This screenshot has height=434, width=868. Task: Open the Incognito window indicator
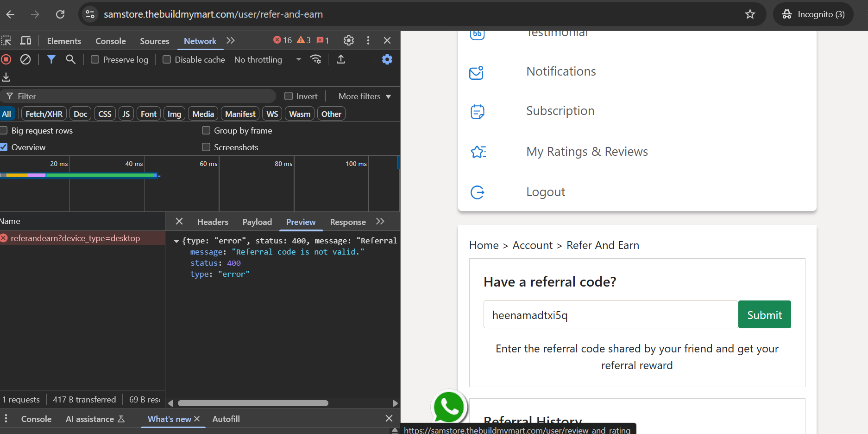[x=813, y=14]
